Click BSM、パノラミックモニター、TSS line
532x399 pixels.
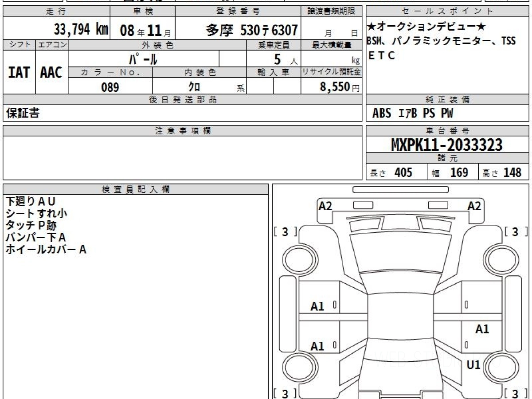(442, 41)
